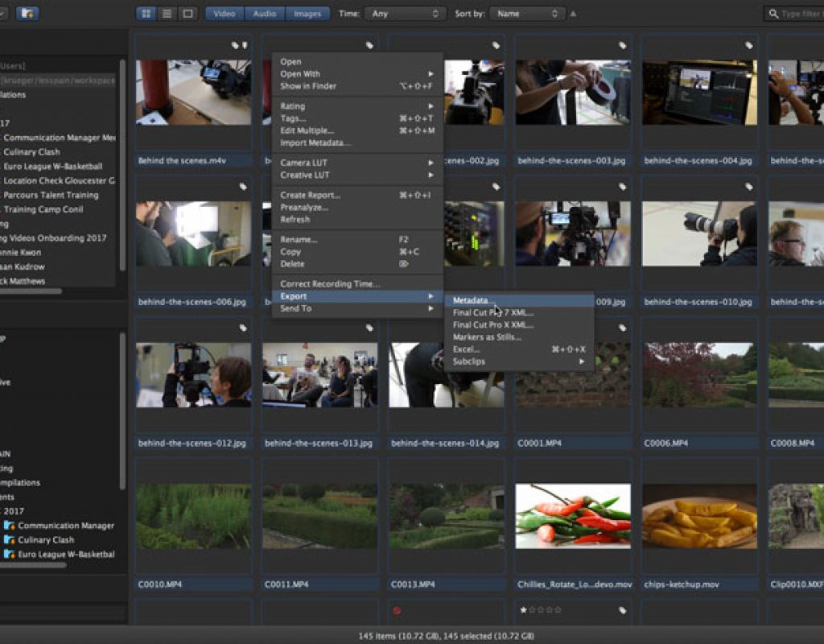This screenshot has height=644, width=824.
Task: Select Training Camp Conil folder
Action: [43, 209]
